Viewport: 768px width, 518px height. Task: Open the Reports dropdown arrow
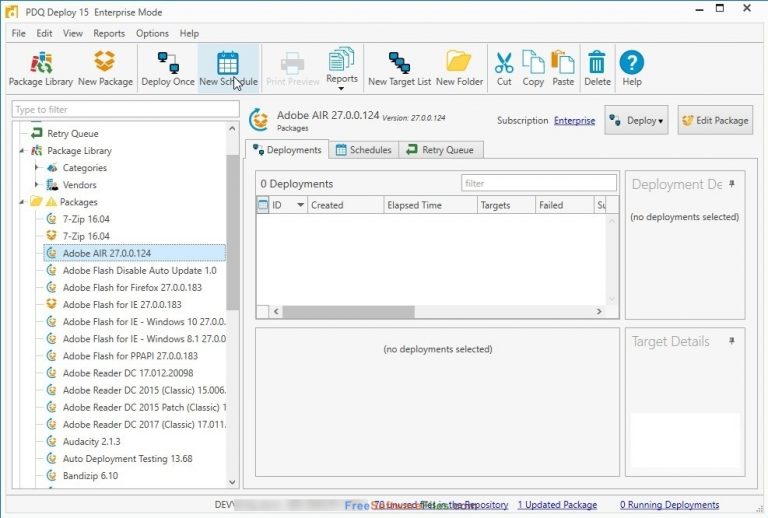click(341, 89)
